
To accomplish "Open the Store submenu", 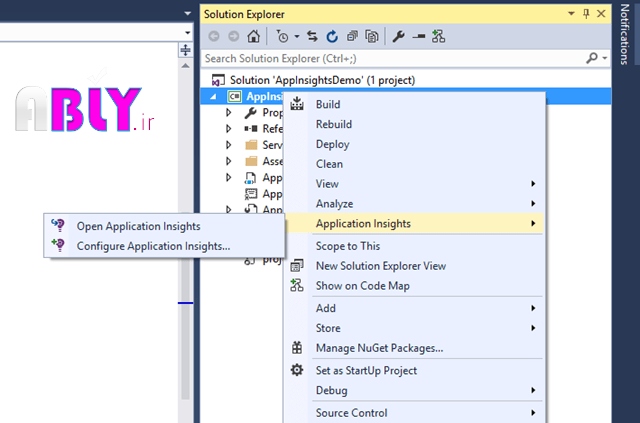I will [415, 328].
